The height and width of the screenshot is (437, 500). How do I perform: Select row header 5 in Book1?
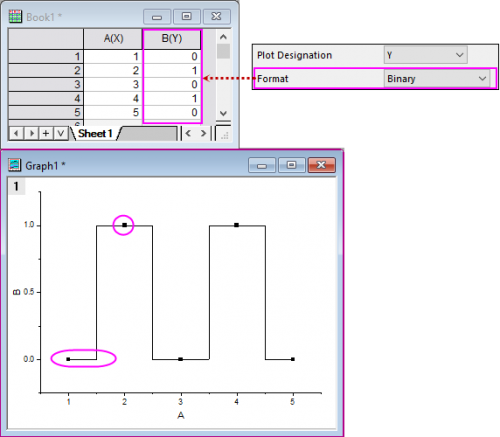pyautogui.click(x=46, y=112)
